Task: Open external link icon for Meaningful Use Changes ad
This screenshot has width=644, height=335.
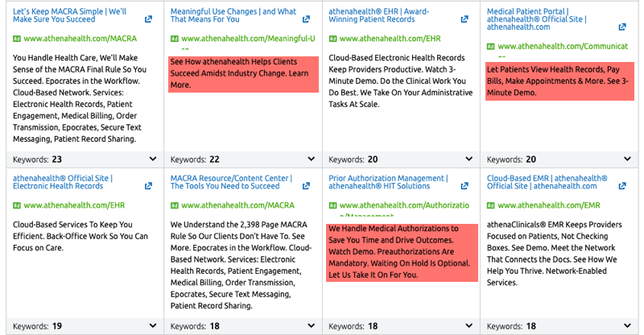Action: [307, 19]
